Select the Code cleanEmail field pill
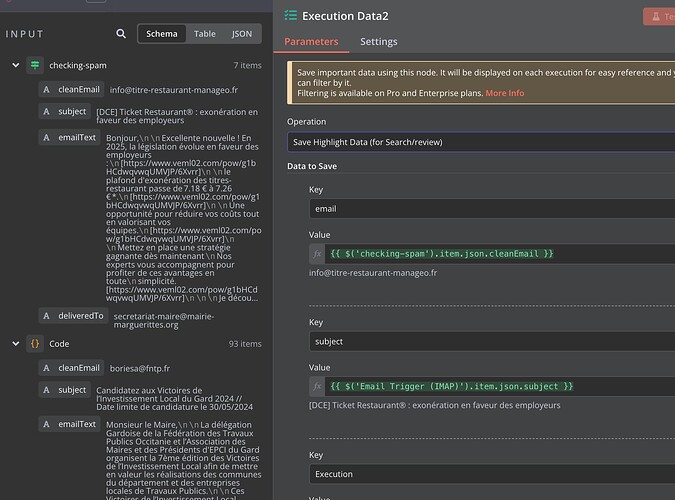Screen dimensions: 675x500 (71, 368)
